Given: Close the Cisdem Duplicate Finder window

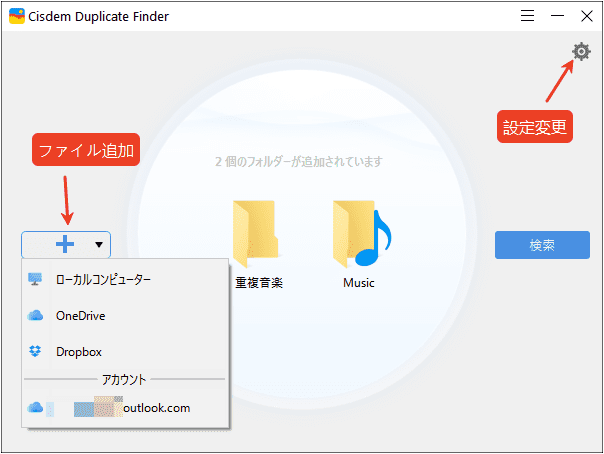Looking at the screenshot, I should coord(587,16).
